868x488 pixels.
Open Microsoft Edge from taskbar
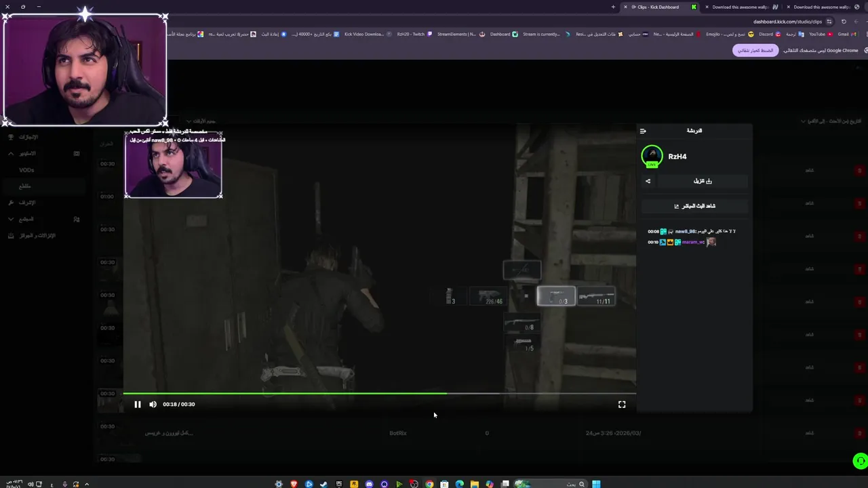(460, 483)
